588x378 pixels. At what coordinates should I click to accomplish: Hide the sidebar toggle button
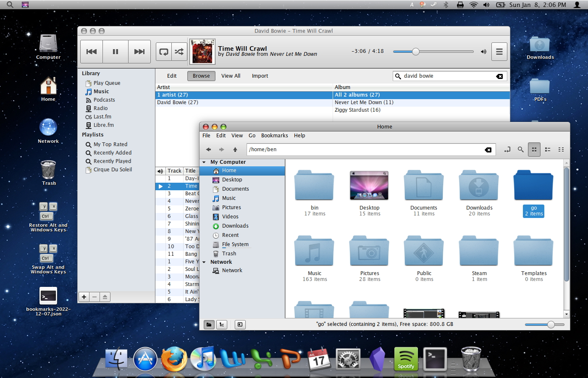(240, 325)
